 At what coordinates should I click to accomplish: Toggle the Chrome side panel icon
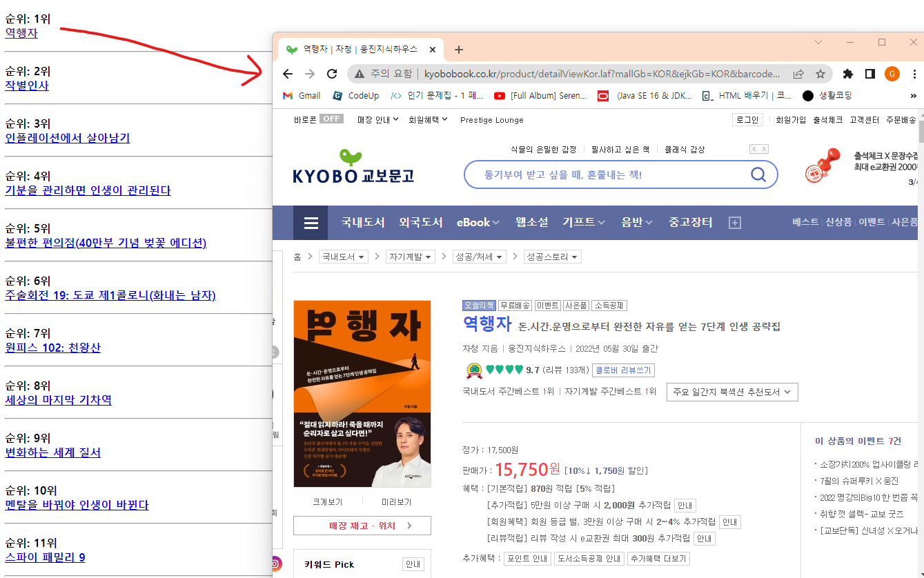coord(870,74)
